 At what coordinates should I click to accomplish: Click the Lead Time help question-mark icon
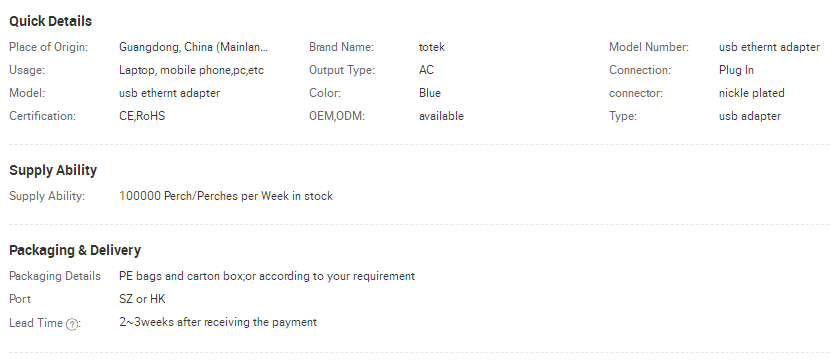pos(72,324)
